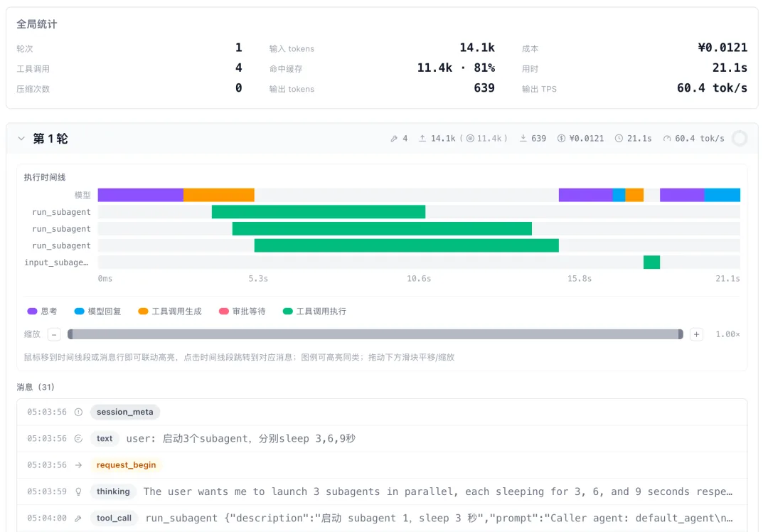Viewport: 768px width, 532px height.
Task: Click the speed gauge icon near 60.4 tok/s
Action: click(666, 139)
